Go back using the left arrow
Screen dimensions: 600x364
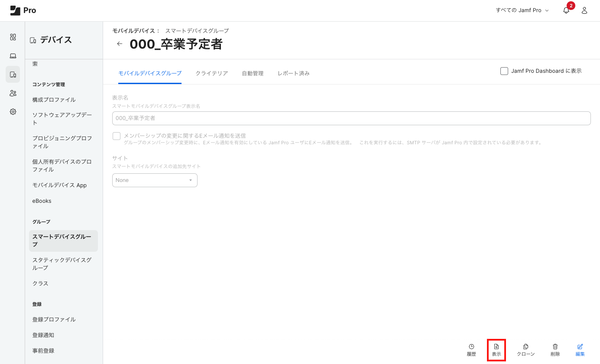(x=120, y=44)
